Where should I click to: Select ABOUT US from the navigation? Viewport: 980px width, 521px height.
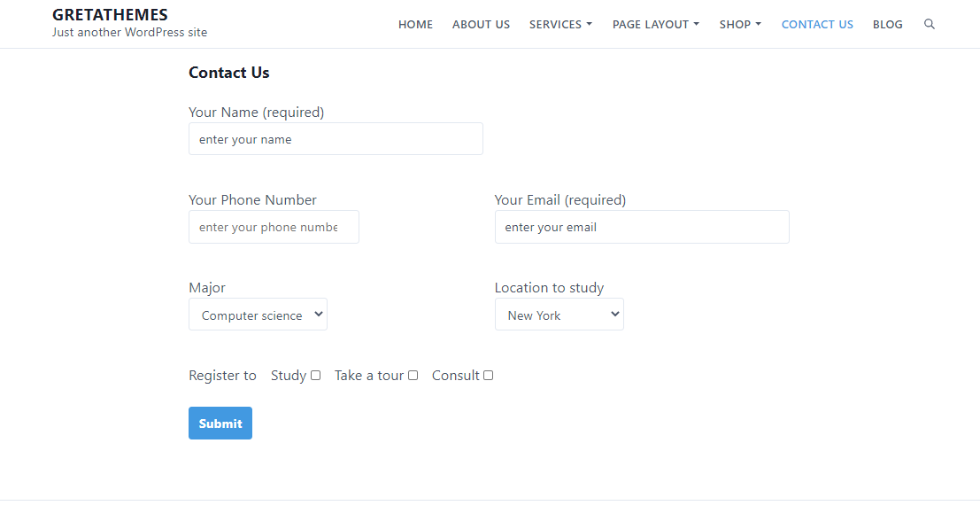click(481, 24)
